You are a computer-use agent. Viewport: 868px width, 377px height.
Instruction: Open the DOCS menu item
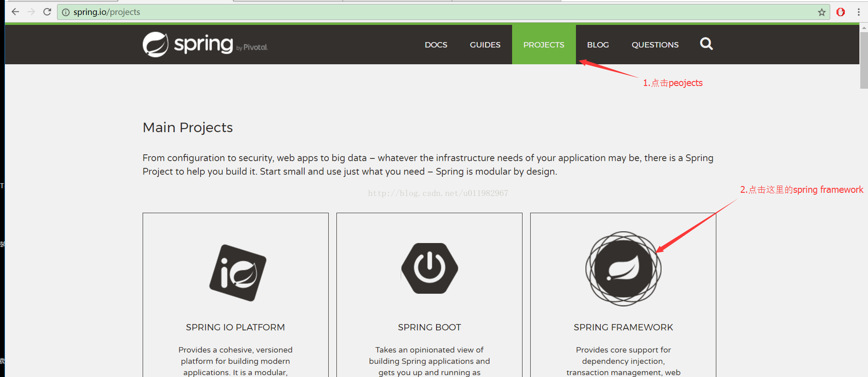click(436, 45)
